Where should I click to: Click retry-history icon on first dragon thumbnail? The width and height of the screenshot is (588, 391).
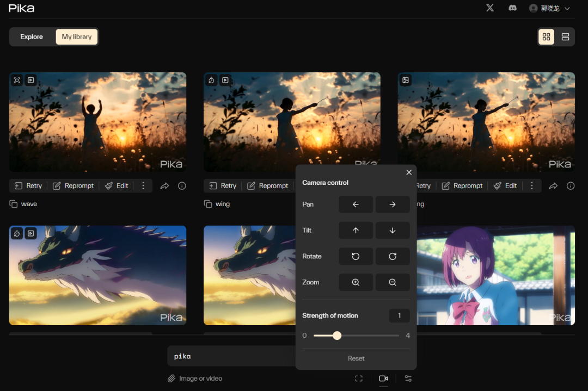coord(17,233)
